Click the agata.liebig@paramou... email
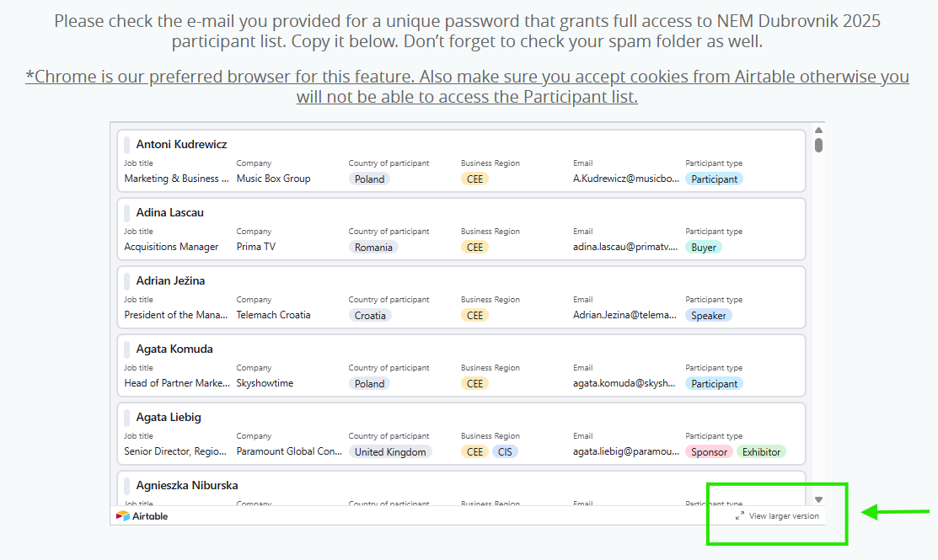The height and width of the screenshot is (560, 938). [625, 451]
